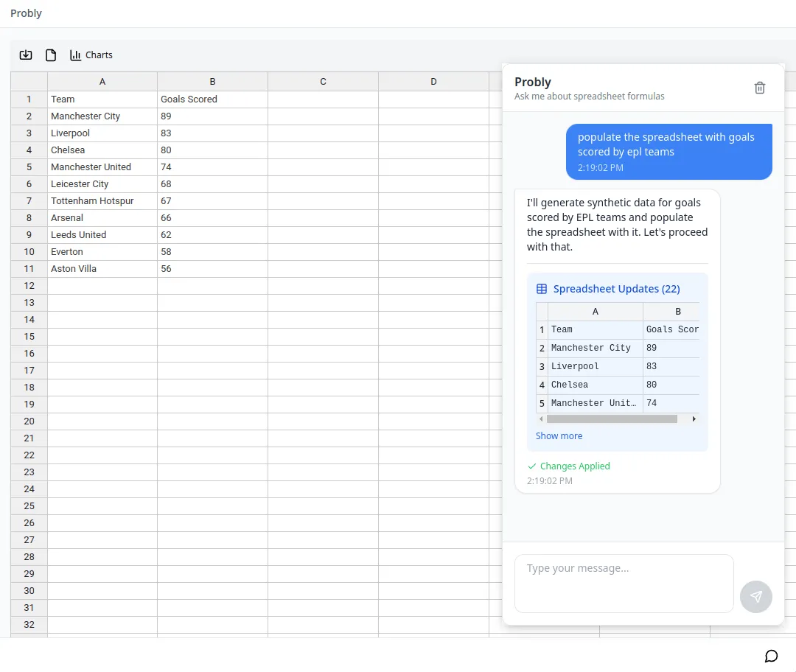
Task: Click the send message paper-plane button
Action: tap(756, 596)
